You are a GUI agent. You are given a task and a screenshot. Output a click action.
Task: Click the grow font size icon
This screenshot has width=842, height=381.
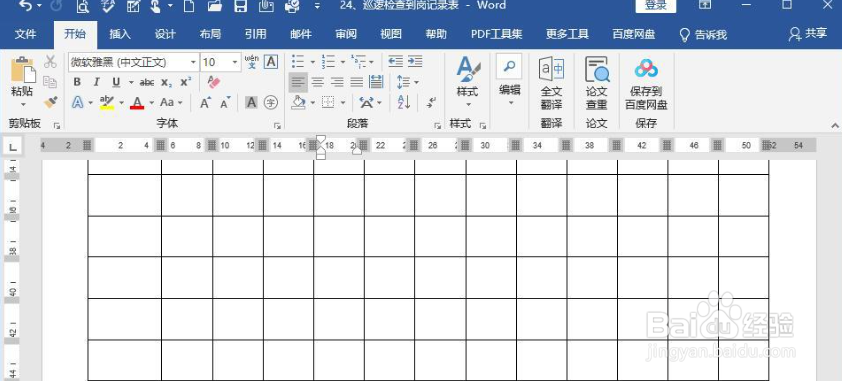point(206,102)
